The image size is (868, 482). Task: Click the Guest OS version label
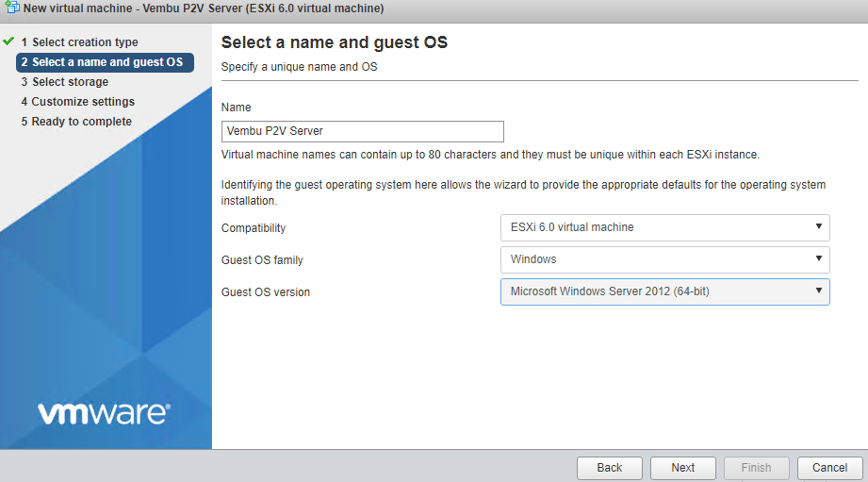click(266, 292)
